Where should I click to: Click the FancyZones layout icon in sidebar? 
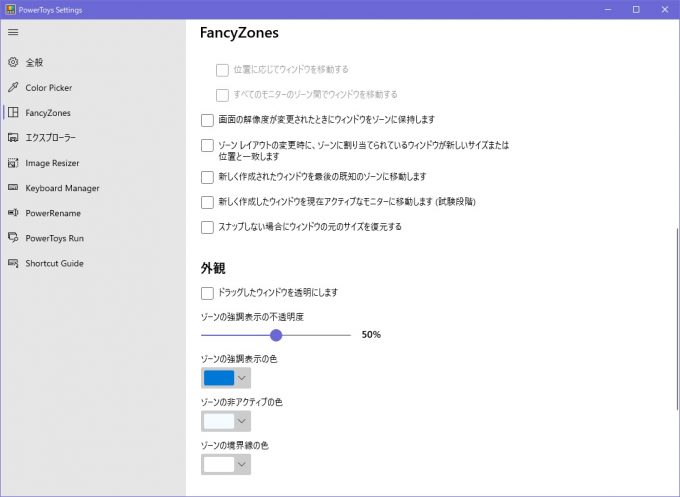(x=13, y=112)
